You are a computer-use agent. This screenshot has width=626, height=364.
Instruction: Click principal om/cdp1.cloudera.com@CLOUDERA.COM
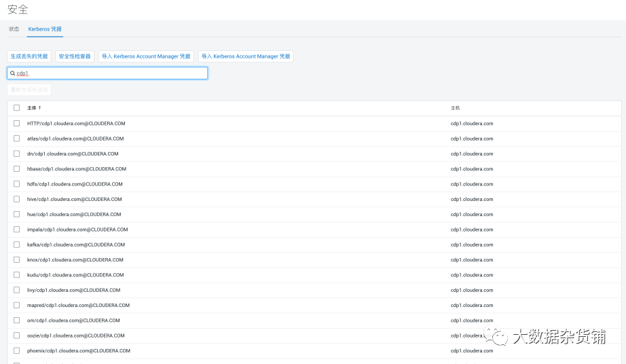pyautogui.click(x=73, y=321)
